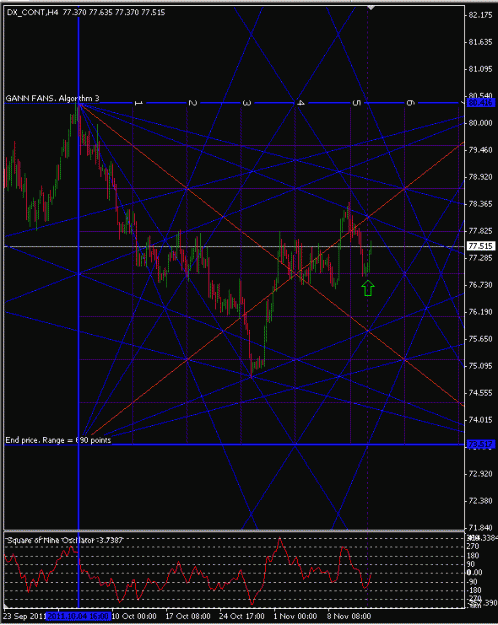
Task: Click the 72.380 price scale value
Action: click(480, 501)
